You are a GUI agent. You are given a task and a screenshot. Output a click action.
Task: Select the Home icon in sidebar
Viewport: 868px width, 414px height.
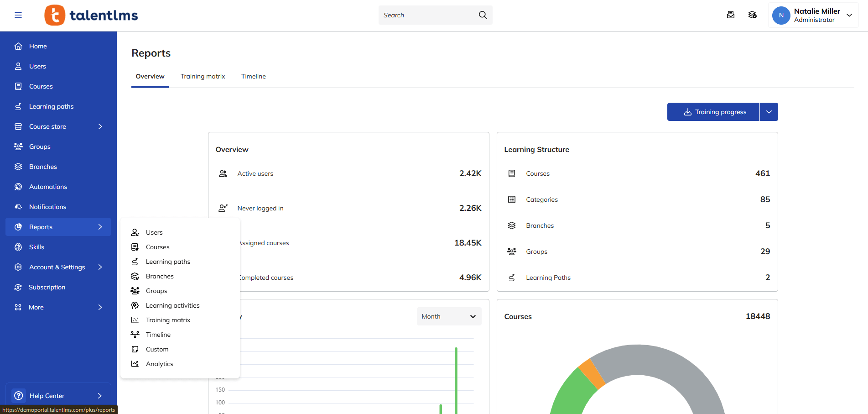18,46
